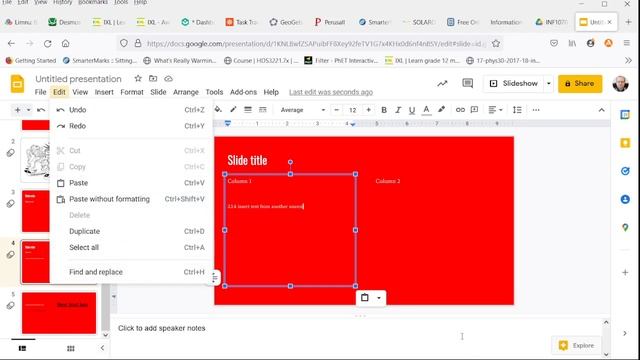640x360 pixels.
Task: Open the border weight tool
Action: (x=248, y=109)
